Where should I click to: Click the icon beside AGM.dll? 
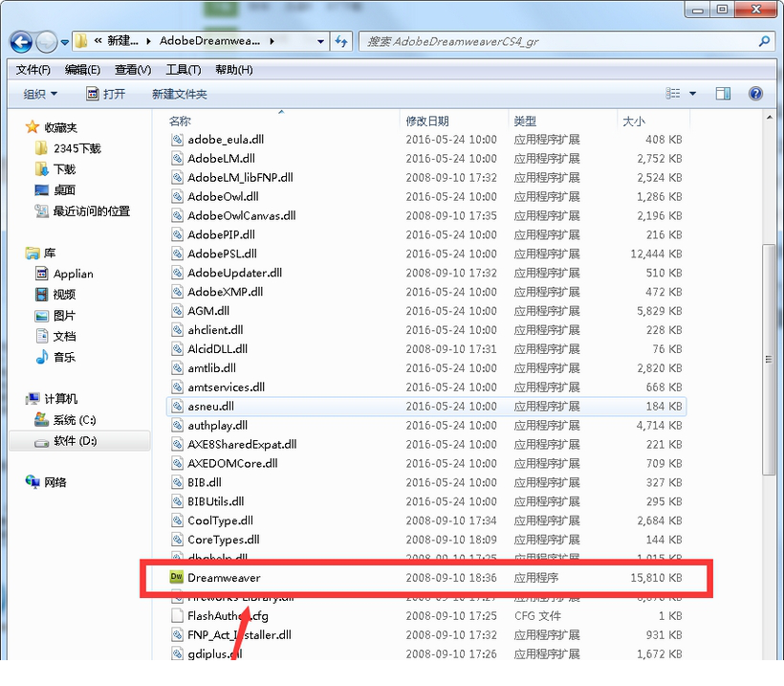coord(177,311)
